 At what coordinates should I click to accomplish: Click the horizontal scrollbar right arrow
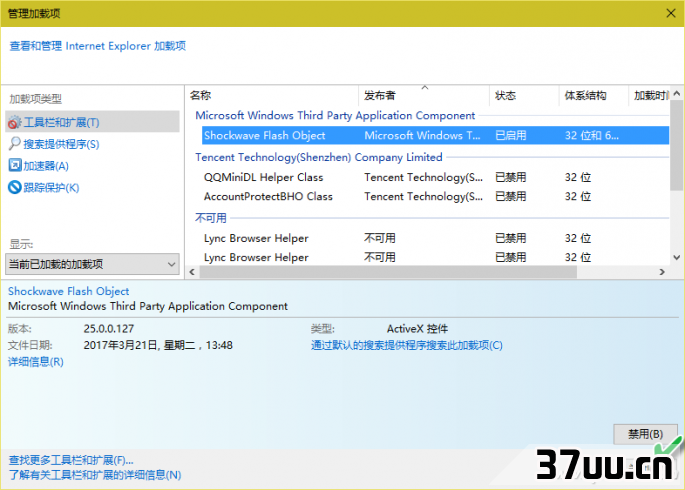point(662,272)
